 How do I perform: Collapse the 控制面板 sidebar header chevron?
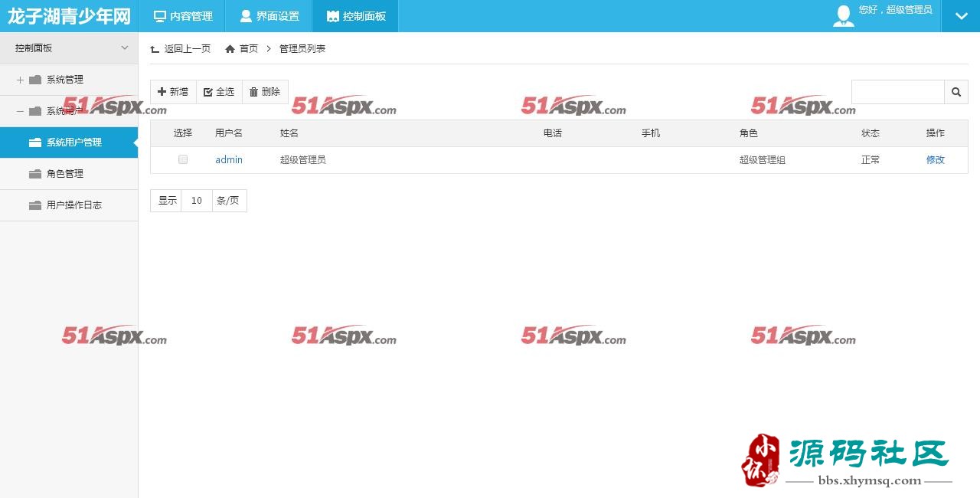[125, 48]
